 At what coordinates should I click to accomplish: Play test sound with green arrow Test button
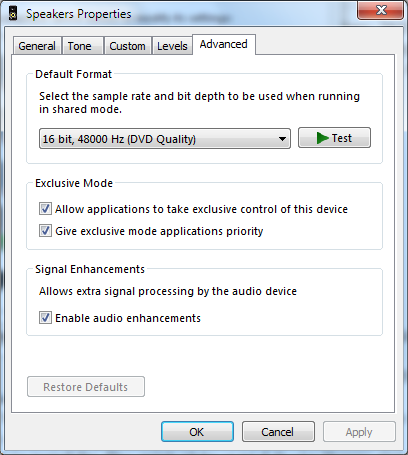[x=334, y=137]
